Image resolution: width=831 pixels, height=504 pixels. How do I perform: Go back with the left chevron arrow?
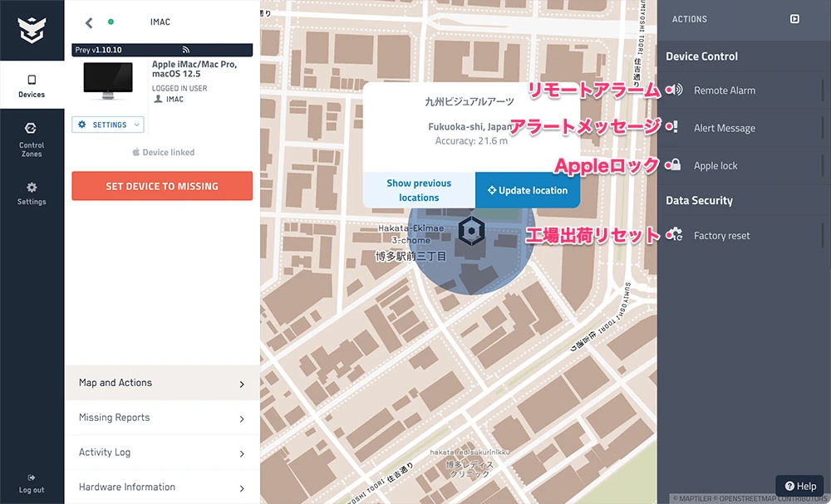(89, 22)
